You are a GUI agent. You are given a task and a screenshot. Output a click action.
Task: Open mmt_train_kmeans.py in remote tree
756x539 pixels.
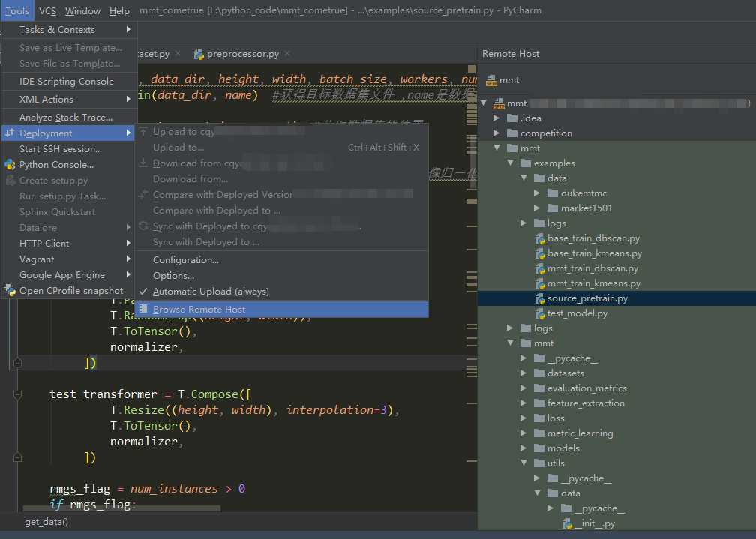point(593,283)
